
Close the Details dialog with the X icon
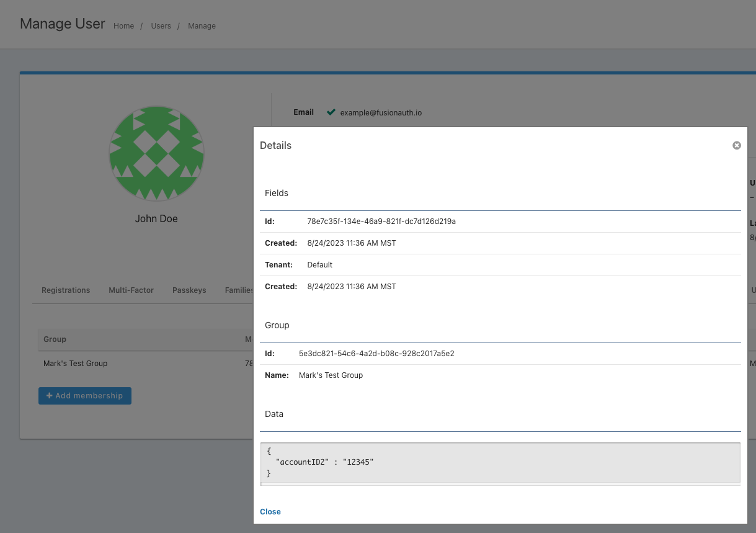737,145
